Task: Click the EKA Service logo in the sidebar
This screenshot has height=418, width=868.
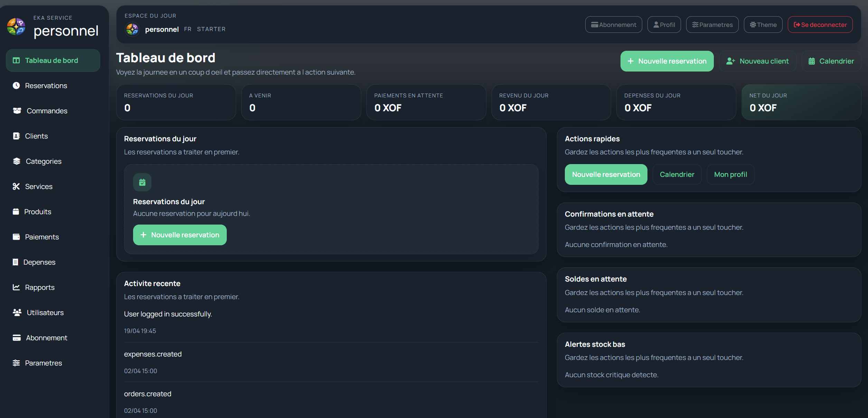Action: click(x=16, y=27)
